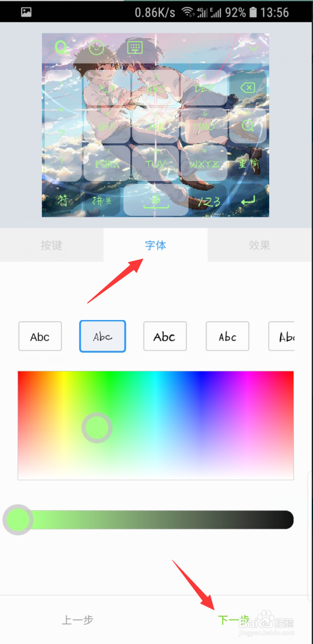The width and height of the screenshot is (313, 644).
Task: Collapse the keyboard with the green chevron
Action: [x=253, y=48]
